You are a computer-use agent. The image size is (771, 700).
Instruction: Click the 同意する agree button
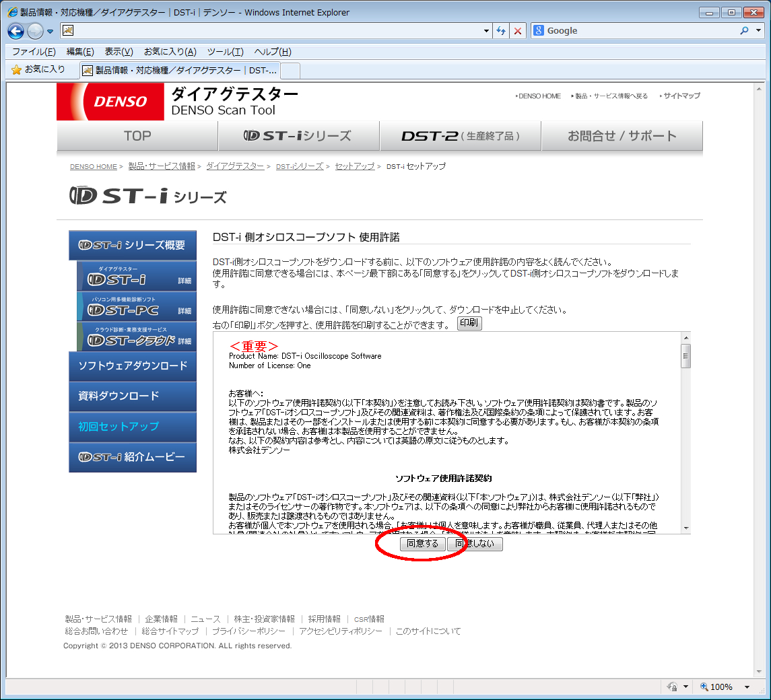422,544
